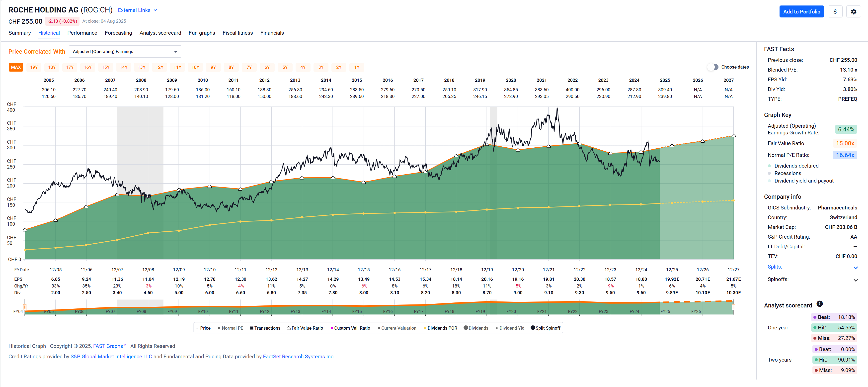This screenshot has width=868, height=387.
Task: Click FY12 in the mini timeline
Action: [x=264, y=311]
